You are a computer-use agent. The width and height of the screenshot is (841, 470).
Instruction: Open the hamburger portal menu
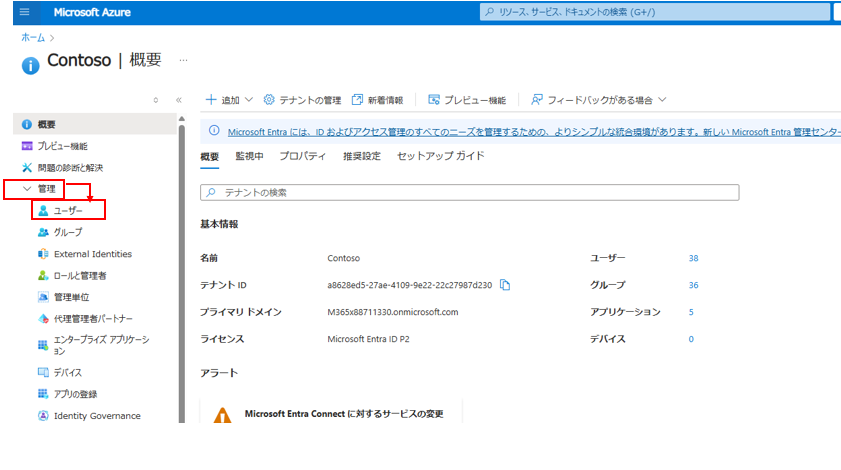[x=25, y=12]
